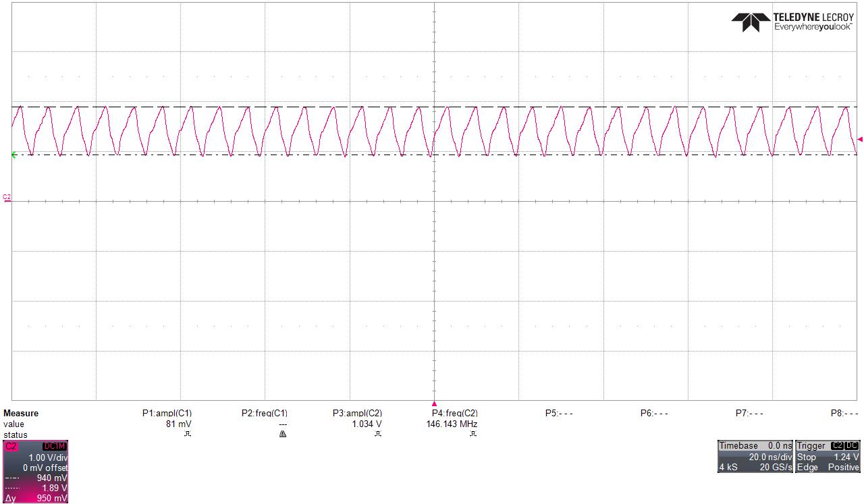864x504 pixels.
Task: Click the 20.0 ns/div timebase value
Action: (x=770, y=457)
